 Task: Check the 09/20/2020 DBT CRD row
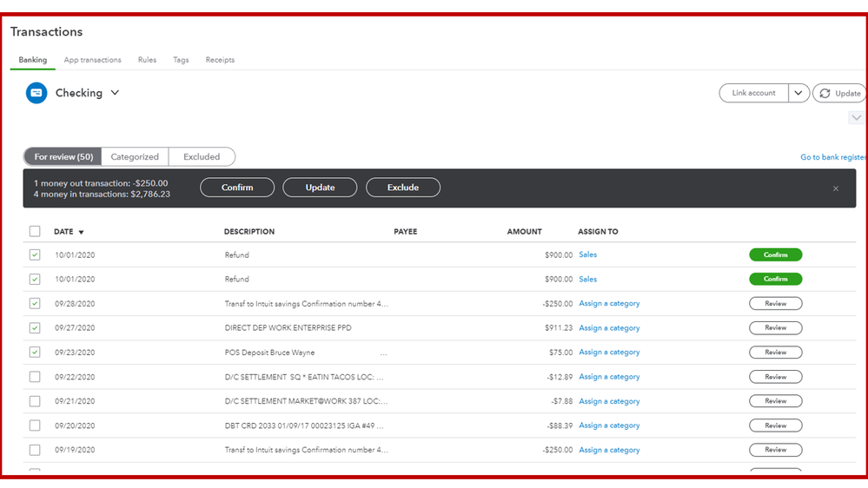pos(35,425)
